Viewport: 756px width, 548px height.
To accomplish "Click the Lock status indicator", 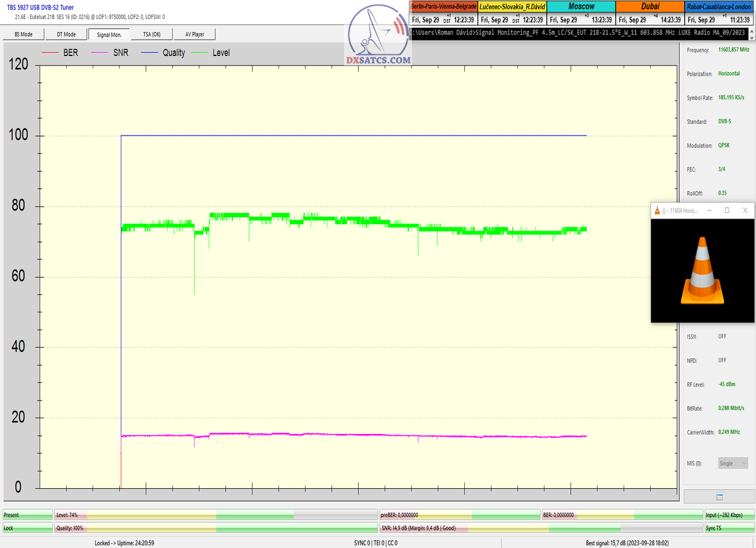I will coord(27,528).
